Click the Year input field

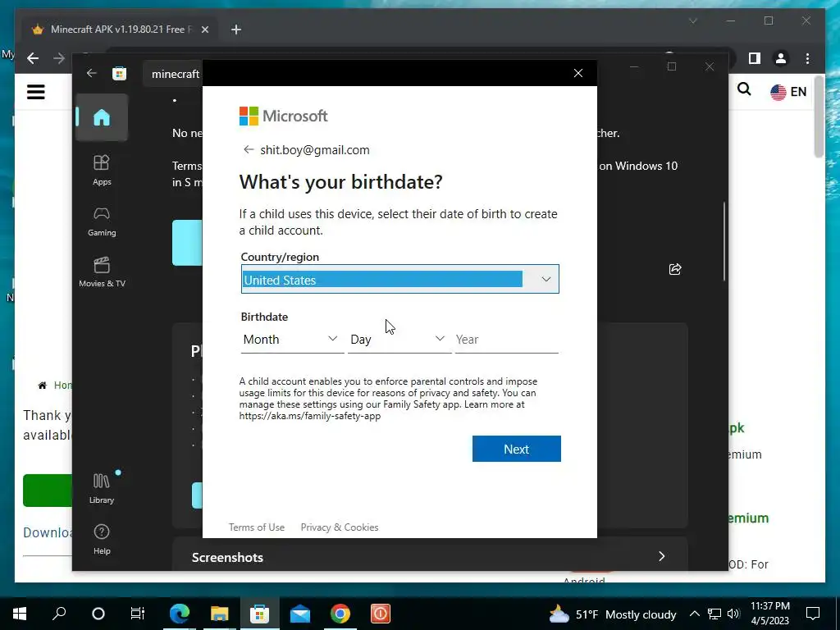pos(506,339)
